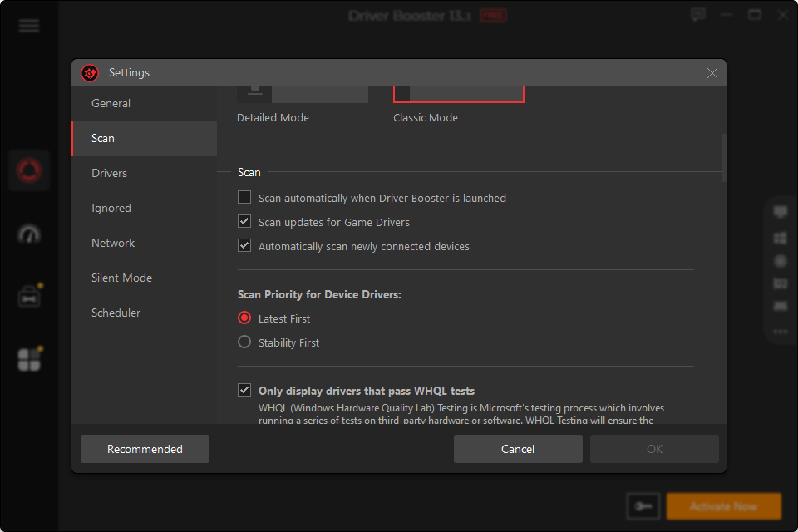The image size is (798, 532).
Task: Open the Scheduler settings section
Action: coord(145,313)
